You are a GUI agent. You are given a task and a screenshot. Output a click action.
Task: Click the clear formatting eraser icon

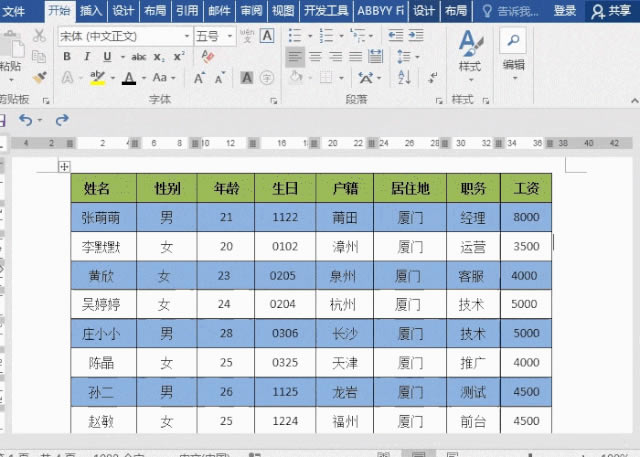coord(208,56)
